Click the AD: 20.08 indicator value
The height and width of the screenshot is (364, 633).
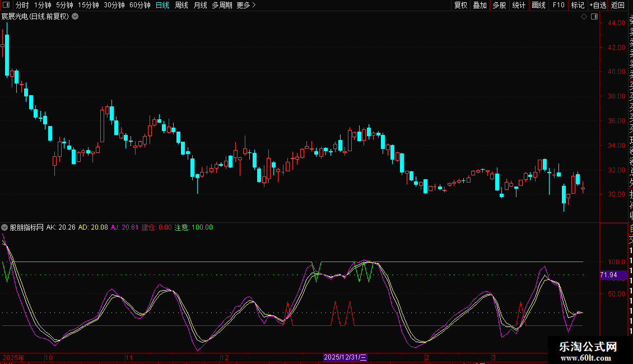pyautogui.click(x=93, y=227)
